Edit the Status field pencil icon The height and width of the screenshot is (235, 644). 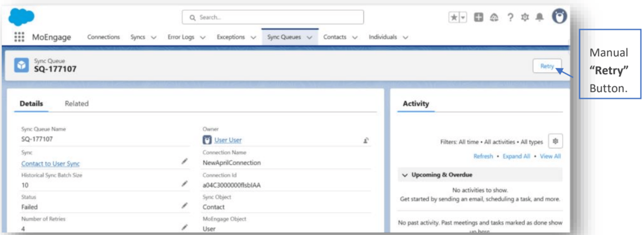click(x=185, y=205)
